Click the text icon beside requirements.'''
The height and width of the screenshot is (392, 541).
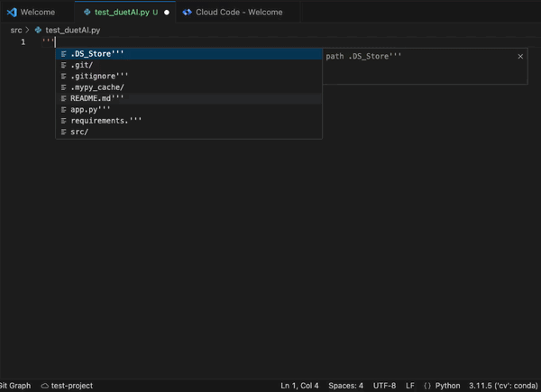coord(63,121)
